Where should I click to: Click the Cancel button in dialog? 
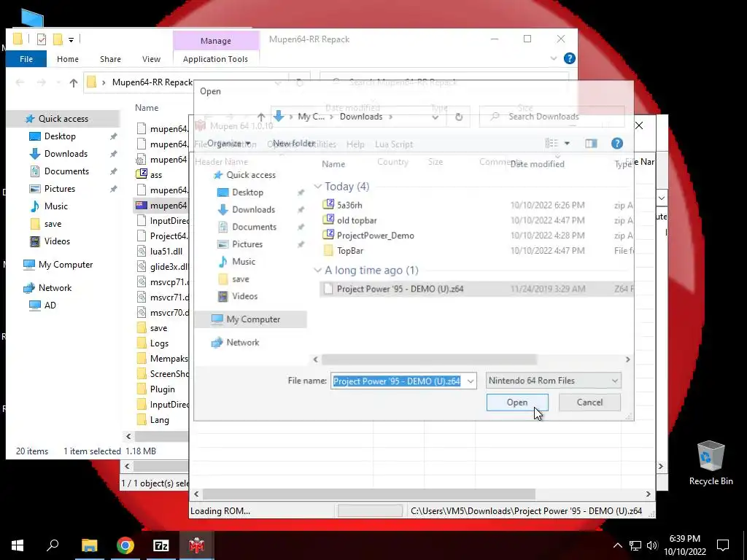(x=589, y=402)
